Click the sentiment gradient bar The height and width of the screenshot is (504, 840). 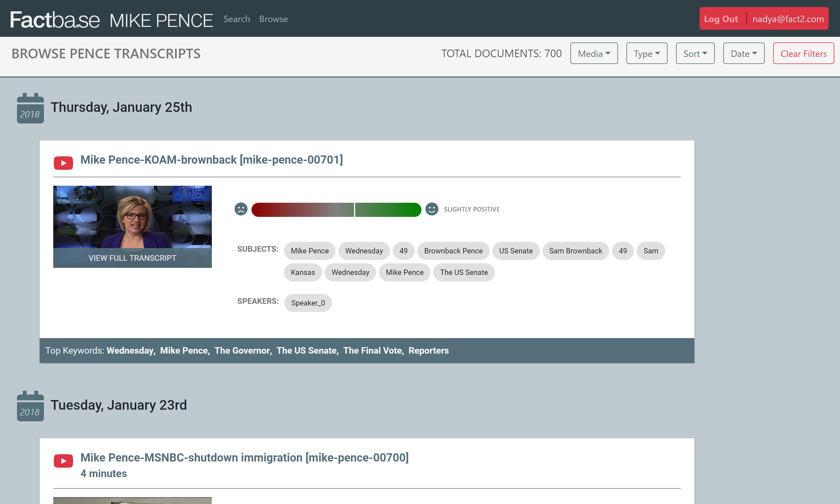coord(336,210)
